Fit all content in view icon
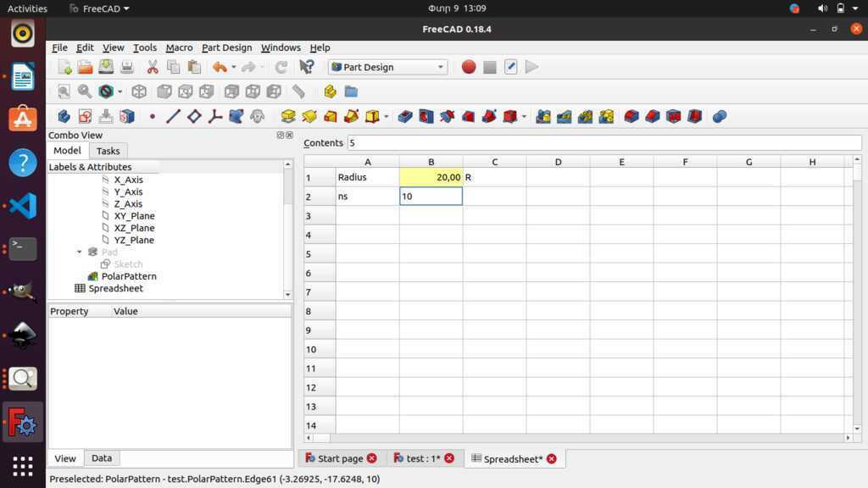The width and height of the screenshot is (868, 488). (64, 91)
